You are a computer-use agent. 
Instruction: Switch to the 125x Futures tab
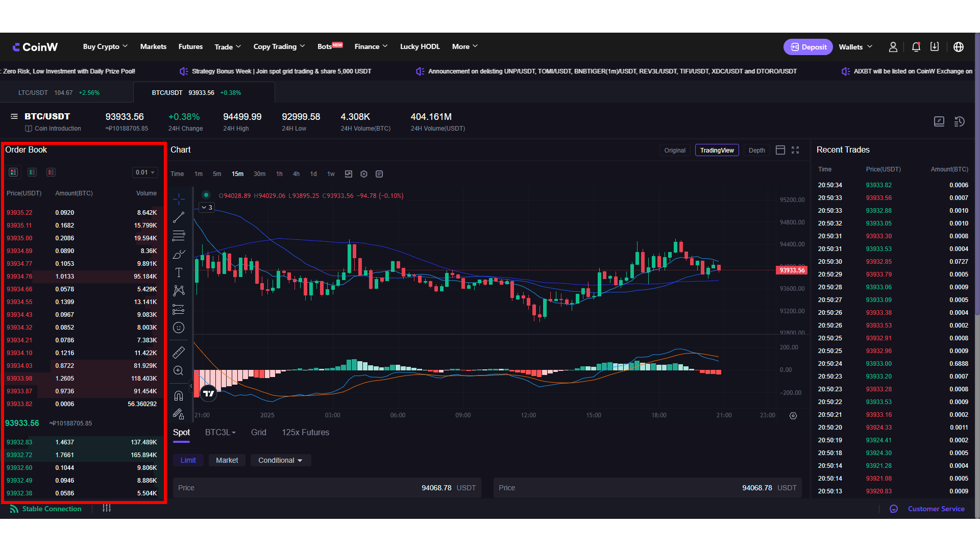pos(305,432)
